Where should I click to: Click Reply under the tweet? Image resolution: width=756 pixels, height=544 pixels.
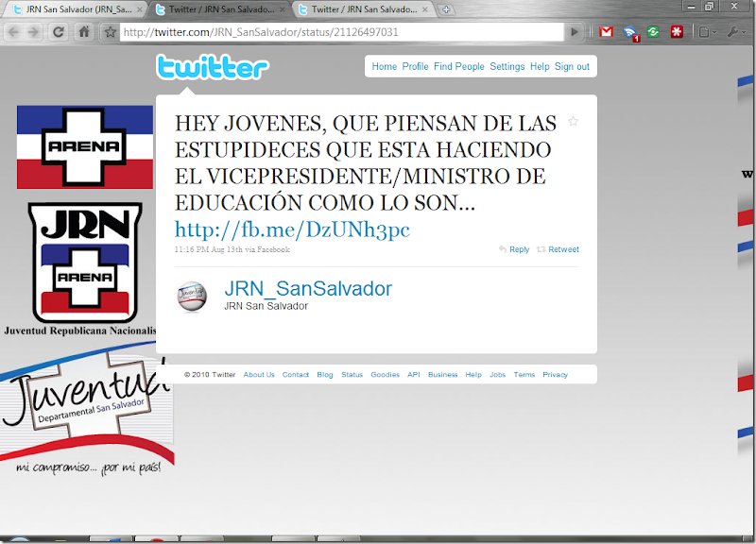point(514,249)
